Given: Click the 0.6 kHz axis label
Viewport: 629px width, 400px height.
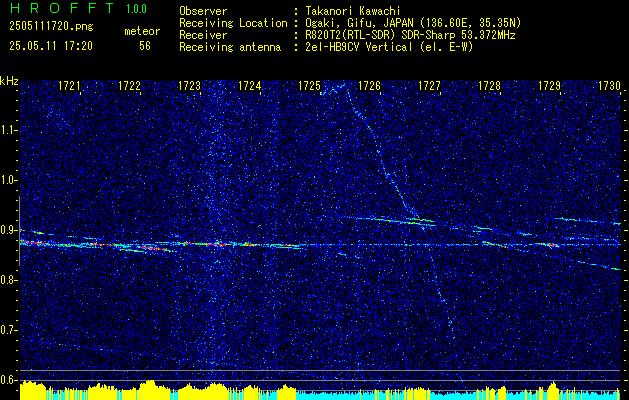Looking at the screenshot, I should coord(8,380).
